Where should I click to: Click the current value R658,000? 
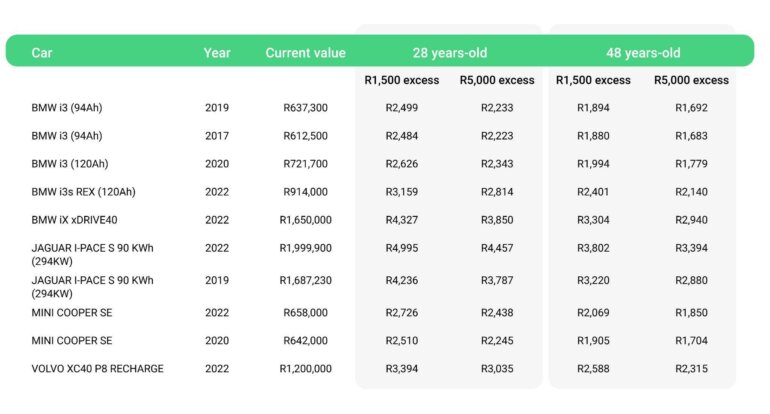pyautogui.click(x=305, y=312)
